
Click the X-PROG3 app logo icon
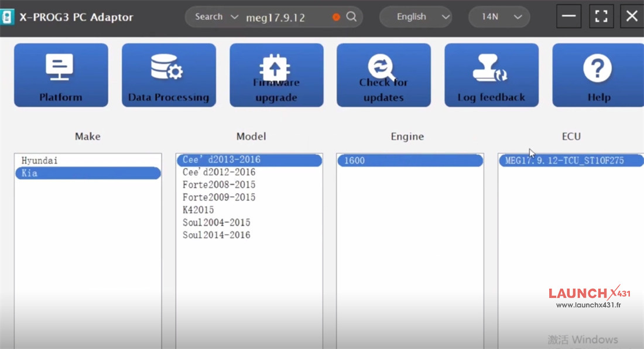click(7, 16)
